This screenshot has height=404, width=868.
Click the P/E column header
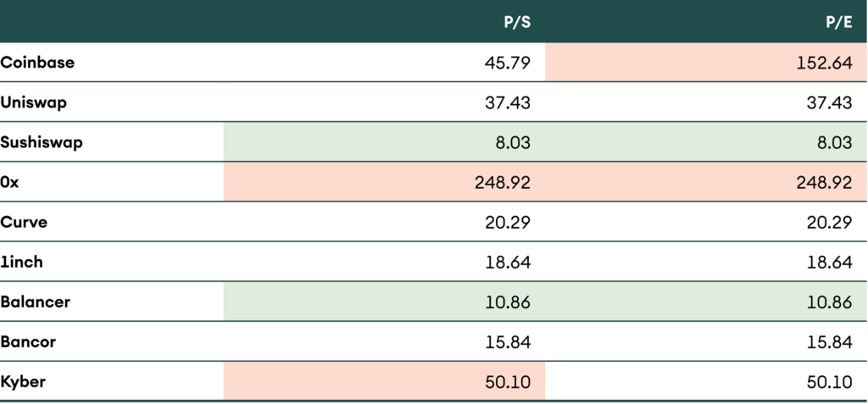[837, 22]
